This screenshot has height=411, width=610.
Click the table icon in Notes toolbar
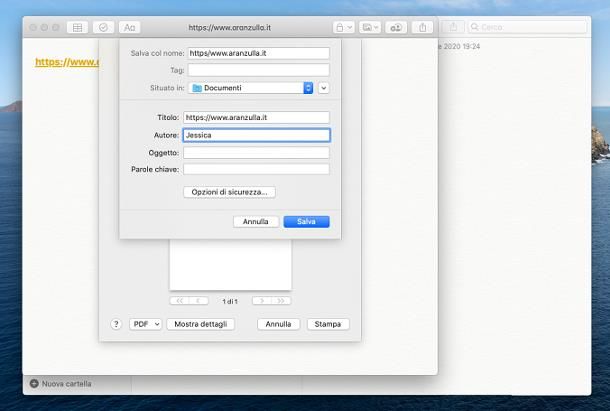78,27
